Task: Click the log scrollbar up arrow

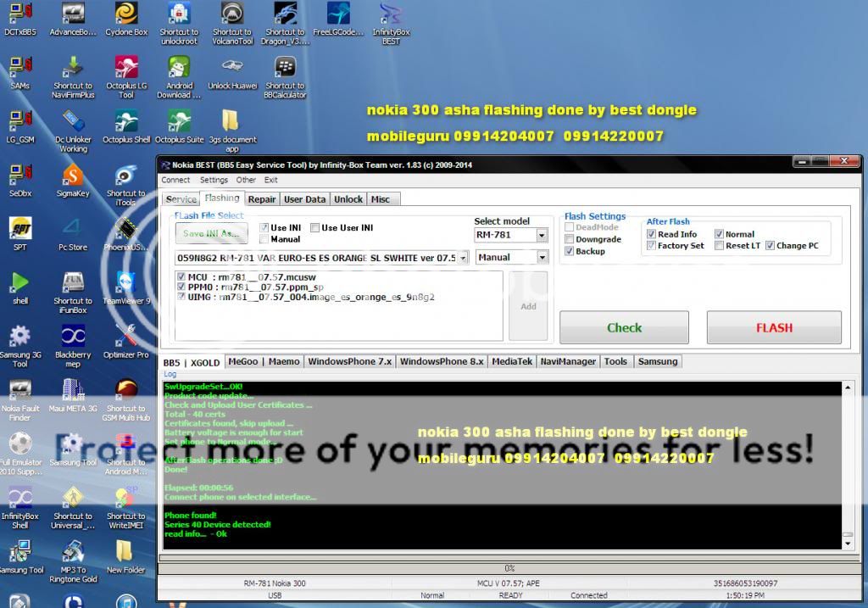Action: [x=848, y=388]
